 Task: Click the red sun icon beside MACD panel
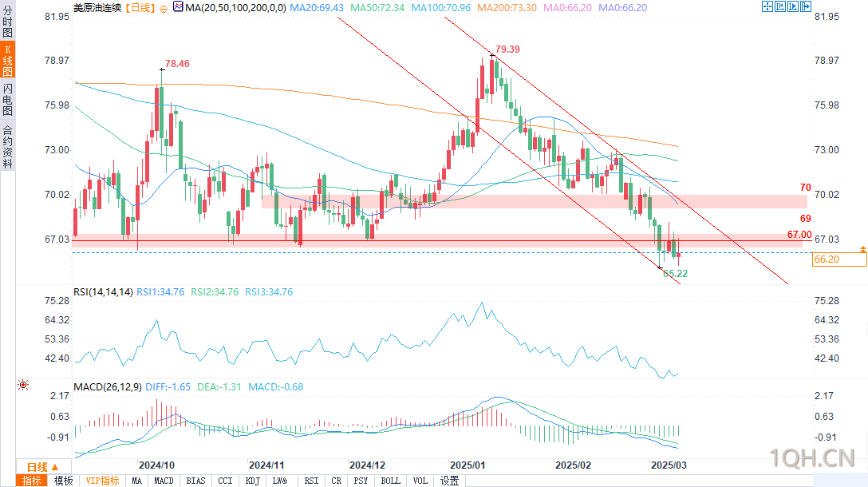(x=22, y=385)
